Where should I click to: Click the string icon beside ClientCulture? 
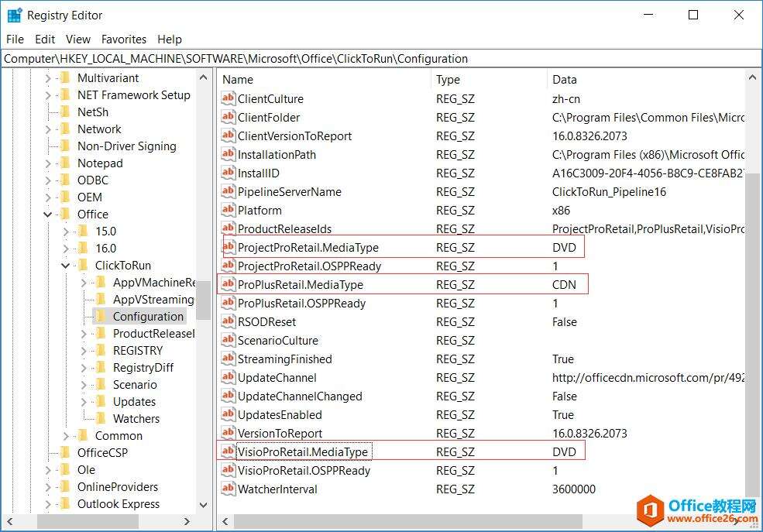[228, 98]
